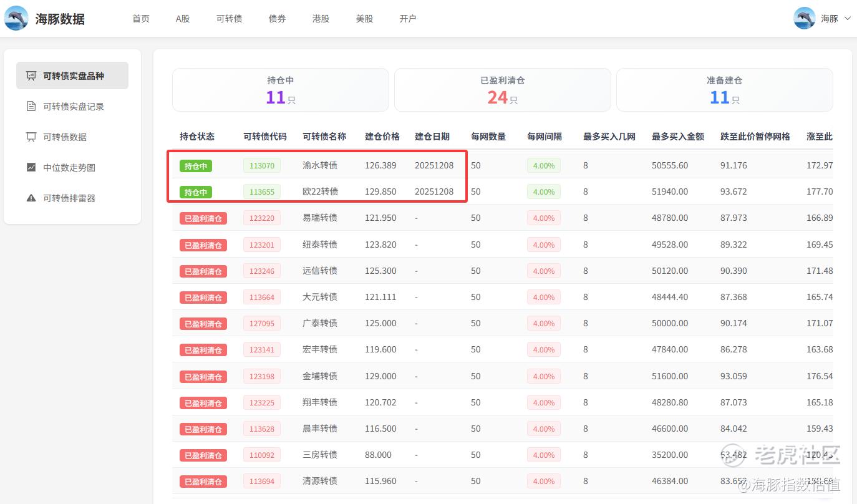Click the 持仓中 tag for 欧22转债

tap(196, 192)
